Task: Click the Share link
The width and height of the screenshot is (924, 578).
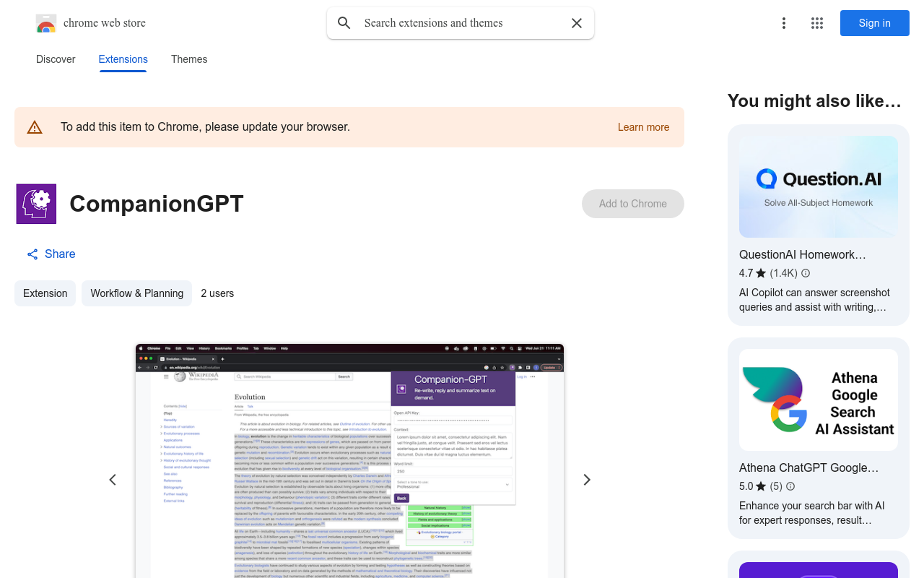Action: click(51, 254)
